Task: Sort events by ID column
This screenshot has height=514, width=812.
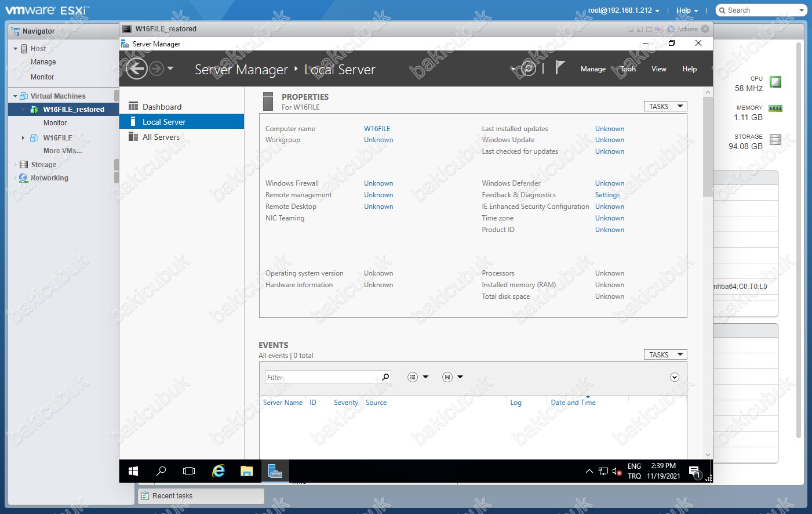Action: click(313, 403)
